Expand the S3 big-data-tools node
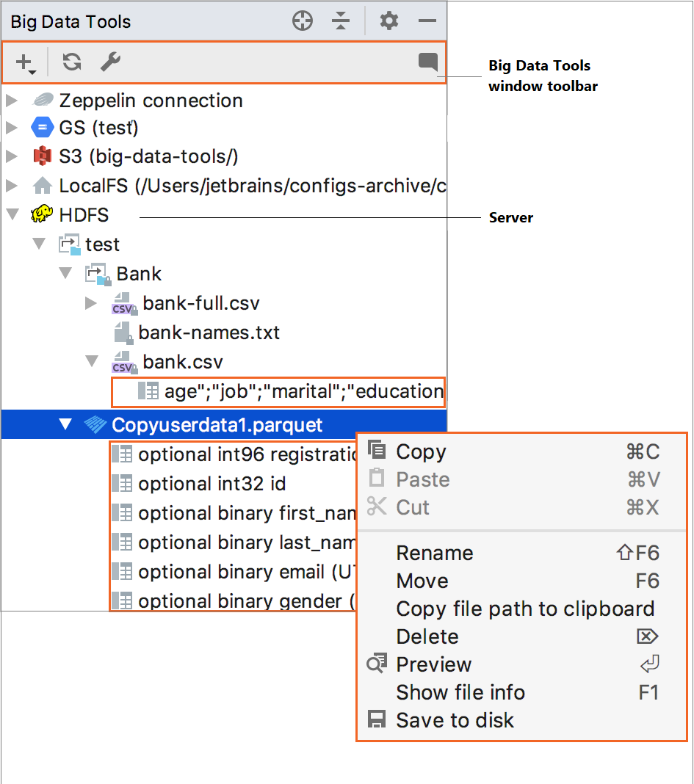 12,156
